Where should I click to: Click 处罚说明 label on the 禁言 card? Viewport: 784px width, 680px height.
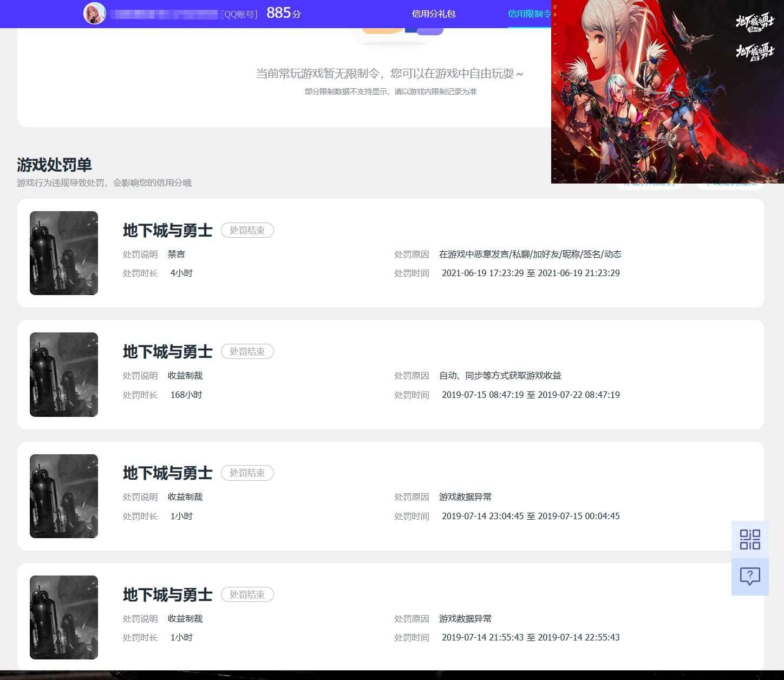tap(140, 254)
